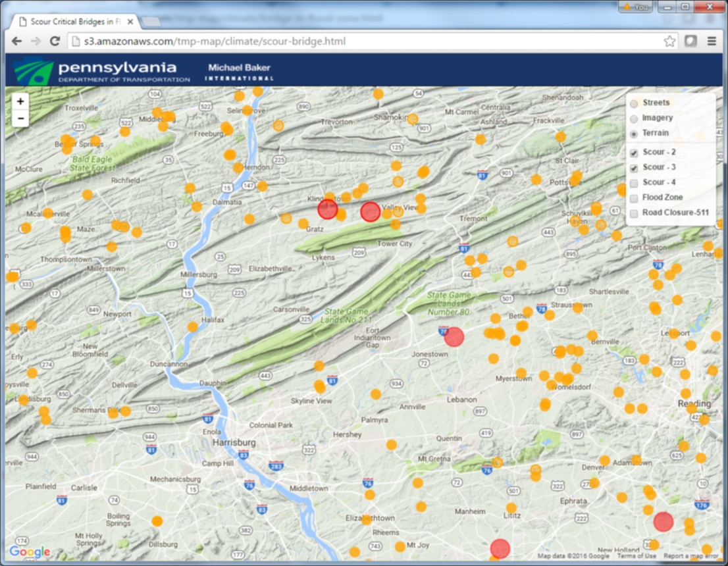Open the Chrome hamburger menu

pyautogui.click(x=712, y=41)
